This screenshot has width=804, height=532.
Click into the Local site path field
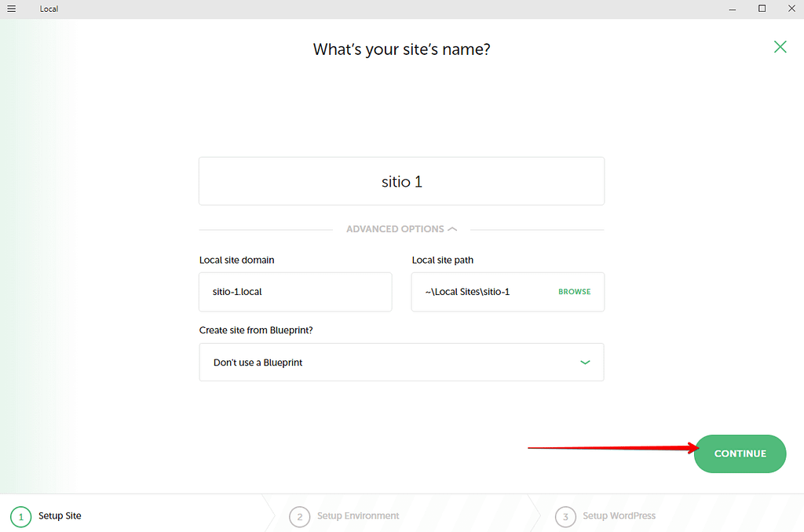pyautogui.click(x=482, y=292)
